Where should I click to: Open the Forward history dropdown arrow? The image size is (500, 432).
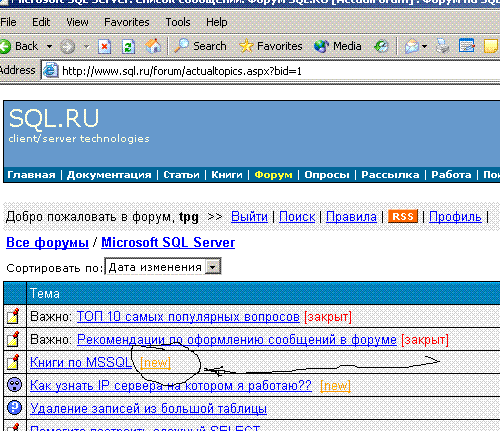[x=86, y=46]
